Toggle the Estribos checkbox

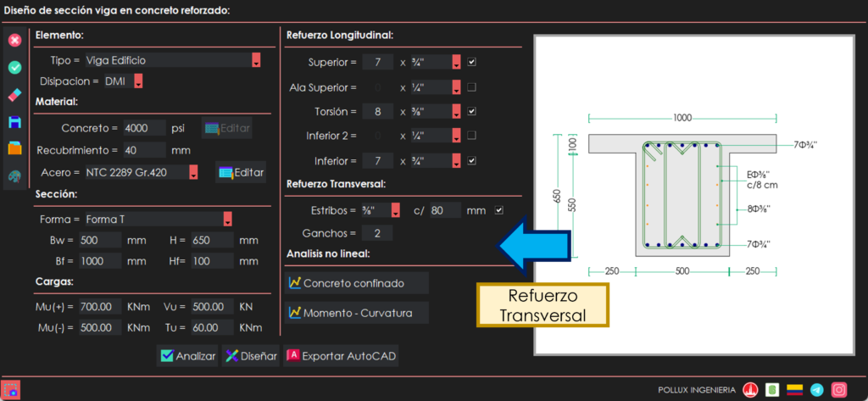click(499, 210)
